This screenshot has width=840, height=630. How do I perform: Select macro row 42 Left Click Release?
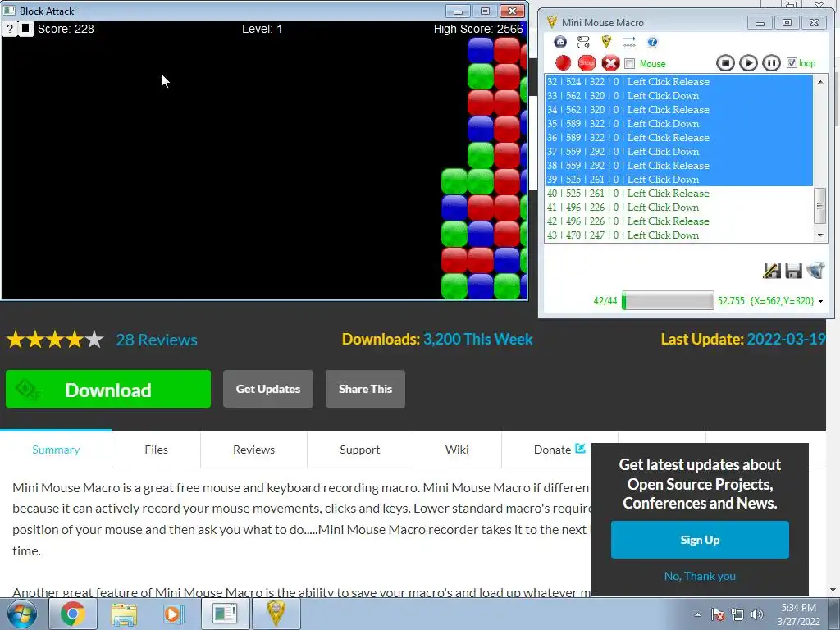[678, 221]
